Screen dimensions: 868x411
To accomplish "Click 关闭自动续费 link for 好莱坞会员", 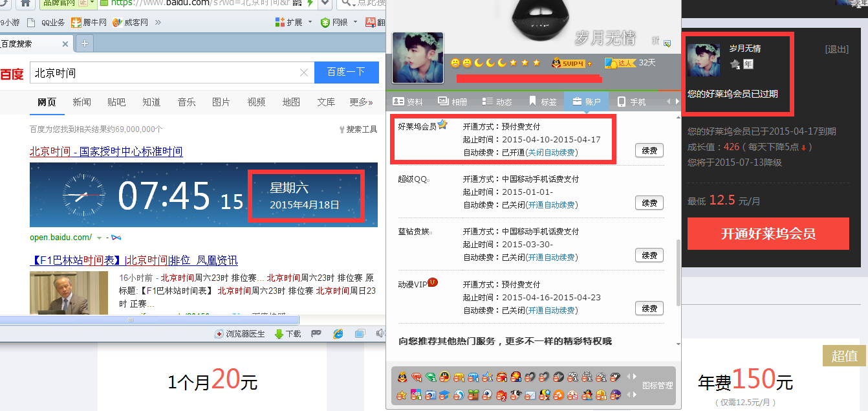I will [x=552, y=153].
